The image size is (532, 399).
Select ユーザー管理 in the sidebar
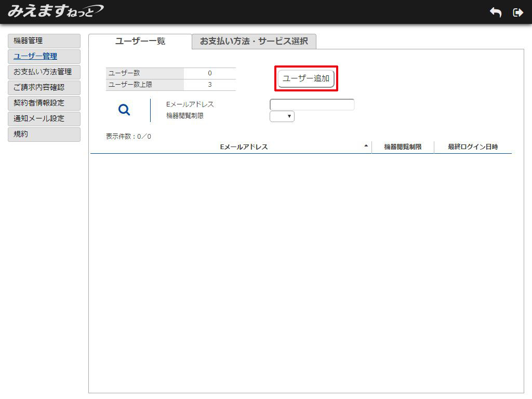point(44,57)
